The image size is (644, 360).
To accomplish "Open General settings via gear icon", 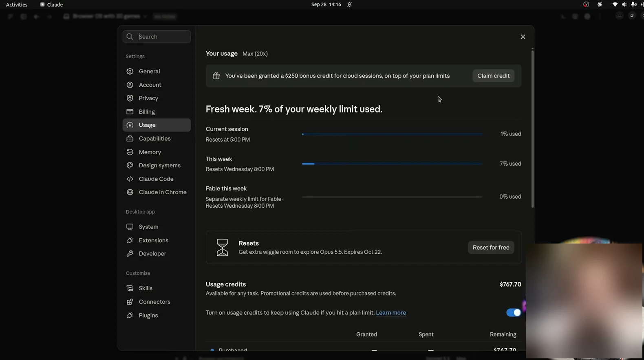I will 130,71.
